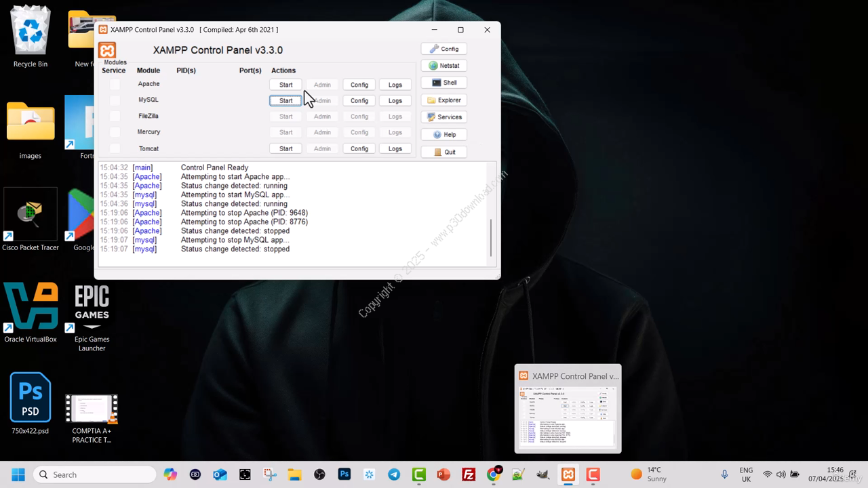
Task: Open Explorer from XAMPP side panel
Action: (443, 100)
